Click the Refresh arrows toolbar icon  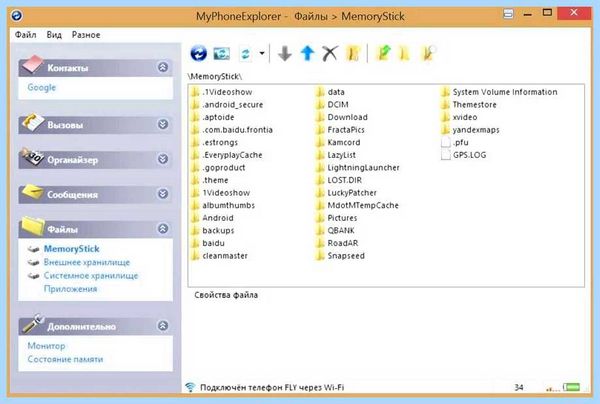pyautogui.click(x=246, y=54)
